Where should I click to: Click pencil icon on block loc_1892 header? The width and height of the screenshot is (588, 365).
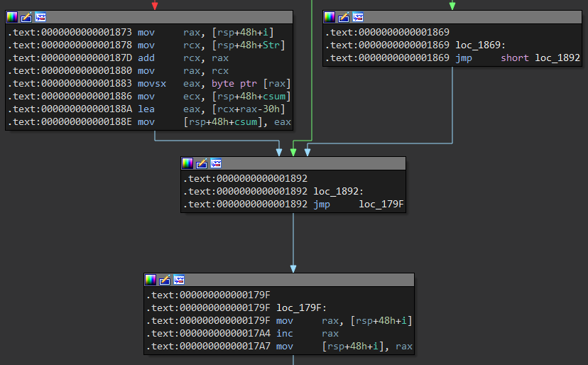(202, 163)
